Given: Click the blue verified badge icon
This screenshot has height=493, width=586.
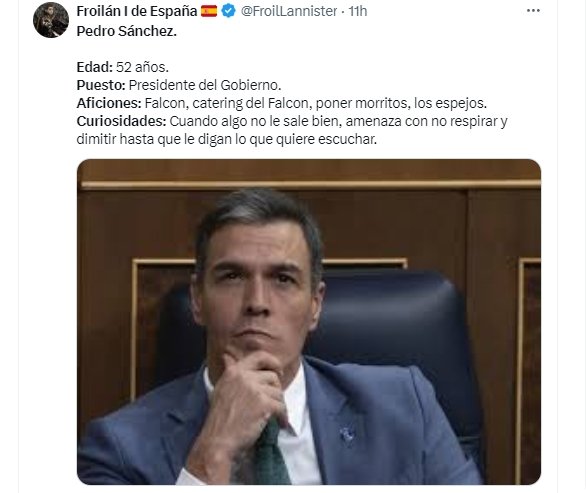Looking at the screenshot, I should coord(229,11).
